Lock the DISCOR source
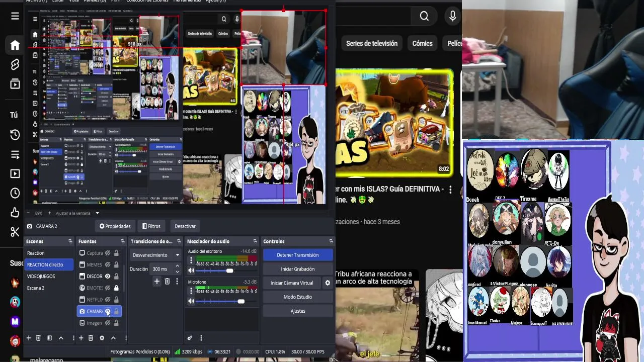The image size is (644, 362). (116, 276)
